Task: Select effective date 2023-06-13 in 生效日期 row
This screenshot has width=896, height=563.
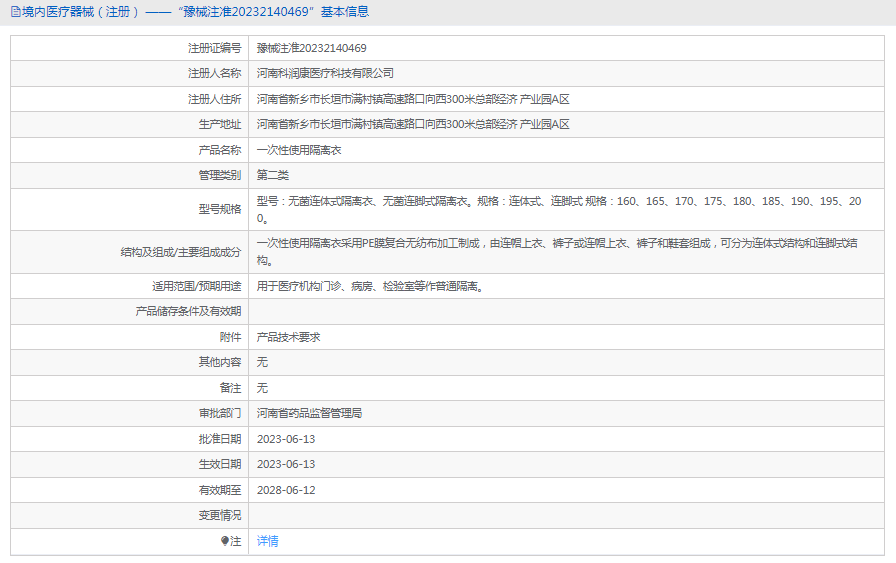Action: [x=286, y=464]
